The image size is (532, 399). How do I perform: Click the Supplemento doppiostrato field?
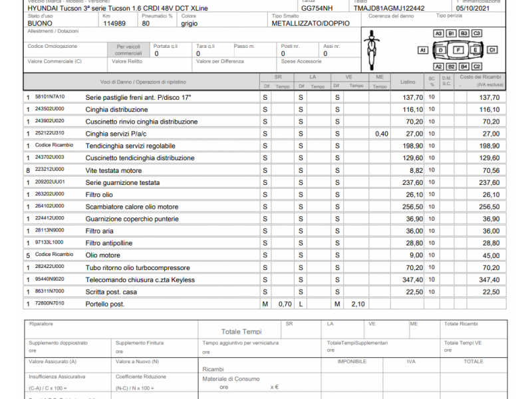(68, 348)
